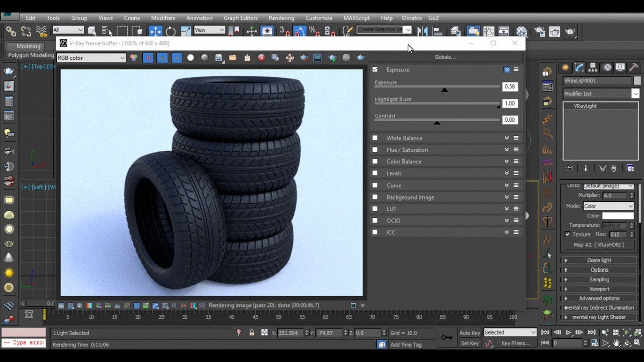Open the Modifiers menu

coord(163,18)
